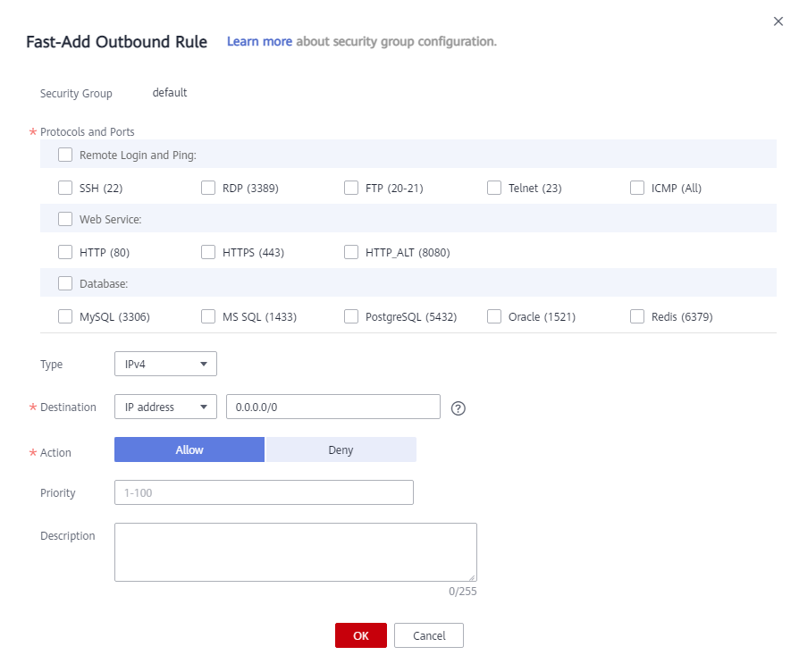Enable the RDP (3389) checkbox
Viewport: 799px width, 672px height.
[208, 188]
